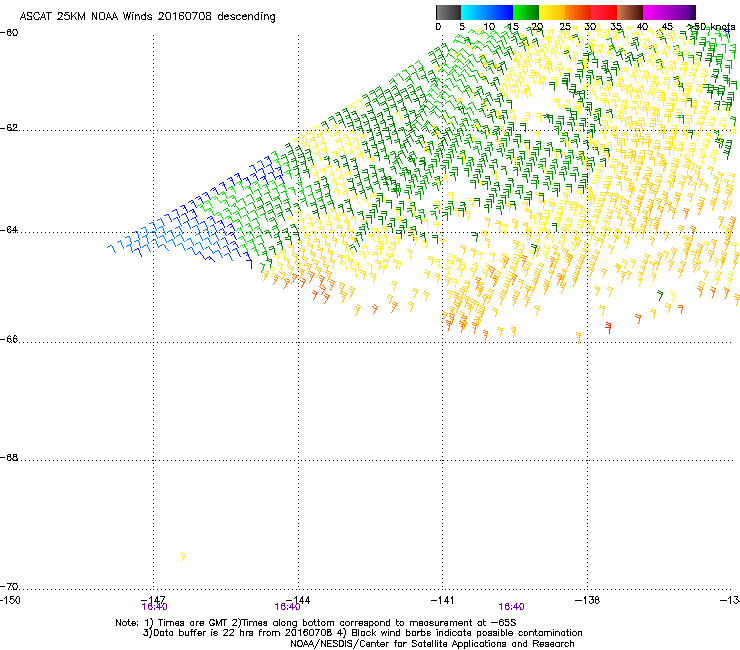Click the legend scale number 45
Screen dimensions: 740x650
pos(667,27)
